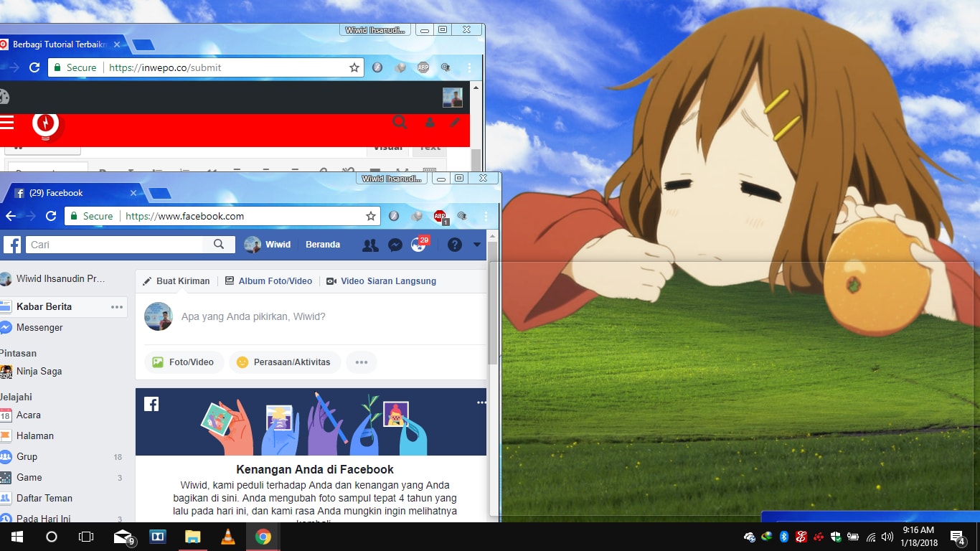Open options menu on Kenangan memory card

coord(481,402)
